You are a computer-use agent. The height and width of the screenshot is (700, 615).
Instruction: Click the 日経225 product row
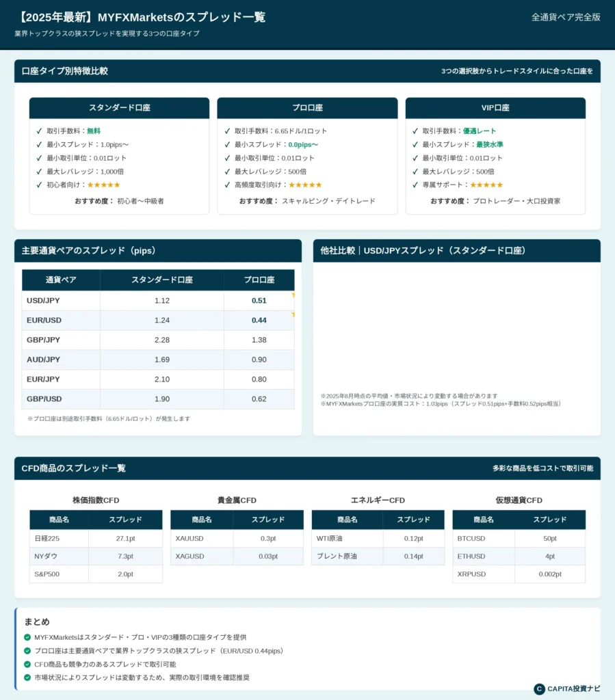coord(96,539)
